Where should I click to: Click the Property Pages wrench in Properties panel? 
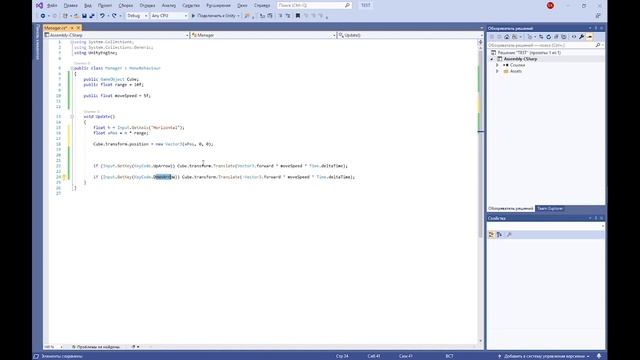coord(509,235)
